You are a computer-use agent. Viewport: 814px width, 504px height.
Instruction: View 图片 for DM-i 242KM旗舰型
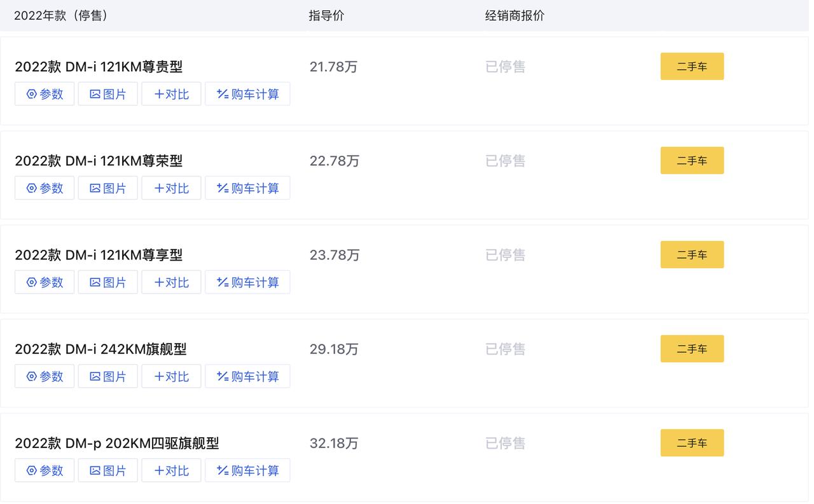(108, 376)
